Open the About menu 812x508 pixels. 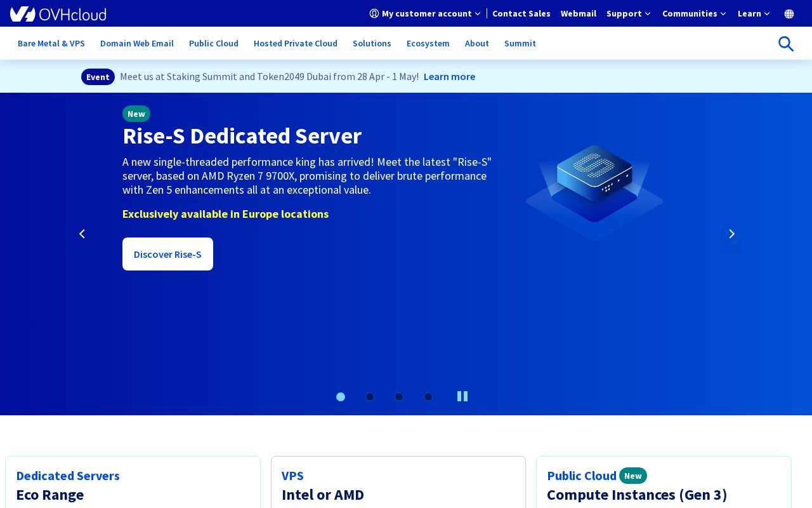477,43
